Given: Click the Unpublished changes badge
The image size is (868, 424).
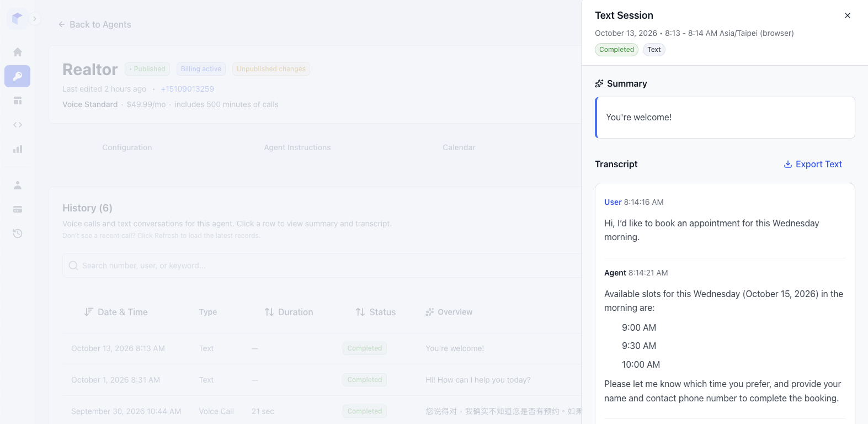Looking at the screenshot, I should [271, 69].
